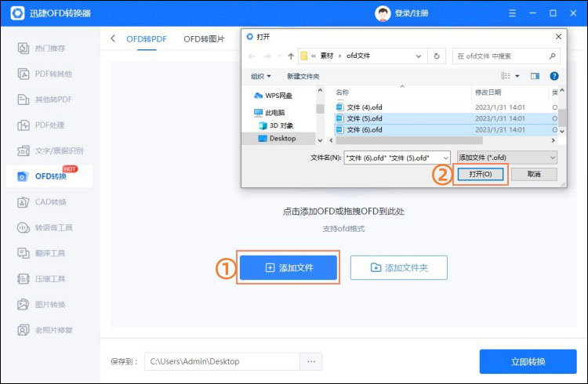Open dialog help question mark
The height and width of the screenshot is (384, 588).
(x=554, y=76)
